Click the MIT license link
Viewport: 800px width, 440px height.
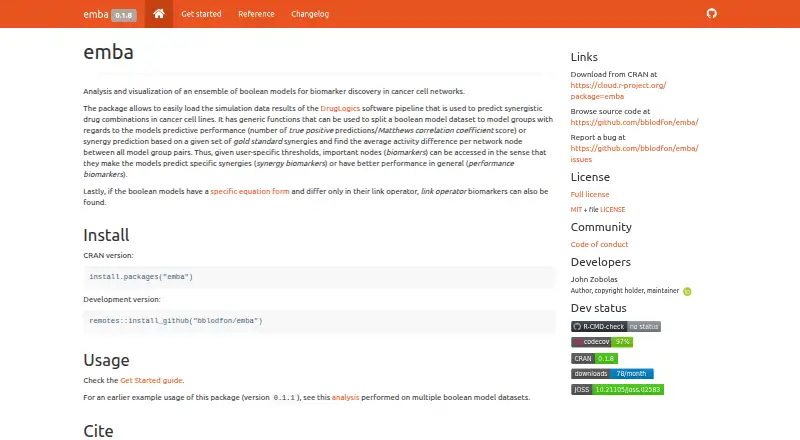pos(576,209)
